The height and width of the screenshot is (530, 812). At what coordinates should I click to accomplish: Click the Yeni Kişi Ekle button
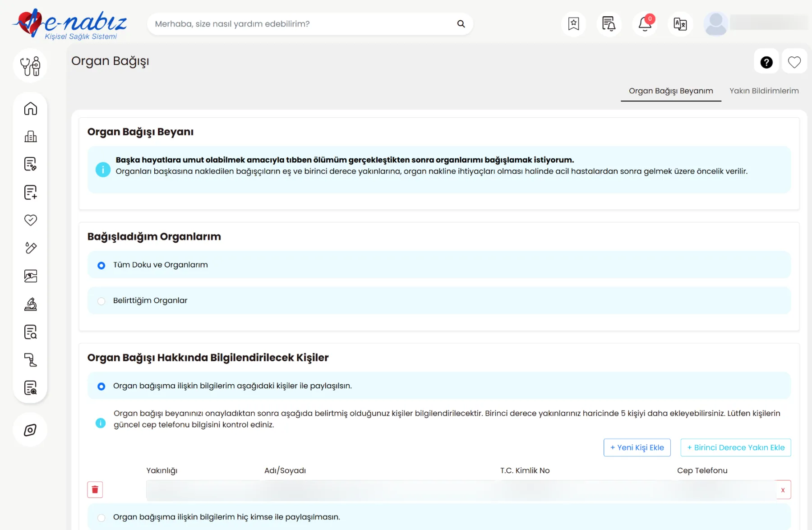(x=637, y=447)
